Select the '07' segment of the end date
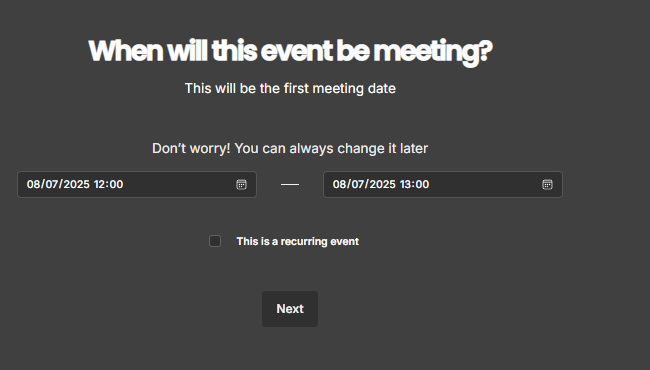Image resolution: width=650 pixels, height=370 pixels. (x=358, y=184)
